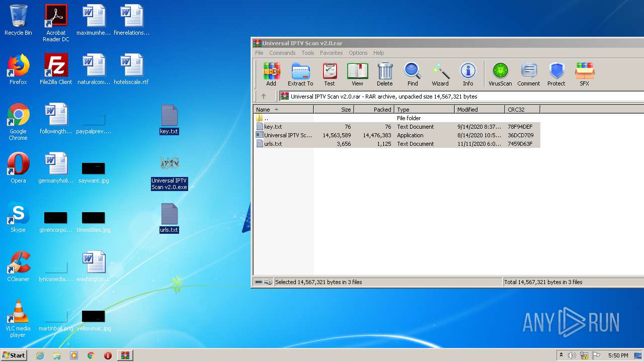
Task: Click the taskbar clock showing 5:50 PM
Action: [618, 355]
